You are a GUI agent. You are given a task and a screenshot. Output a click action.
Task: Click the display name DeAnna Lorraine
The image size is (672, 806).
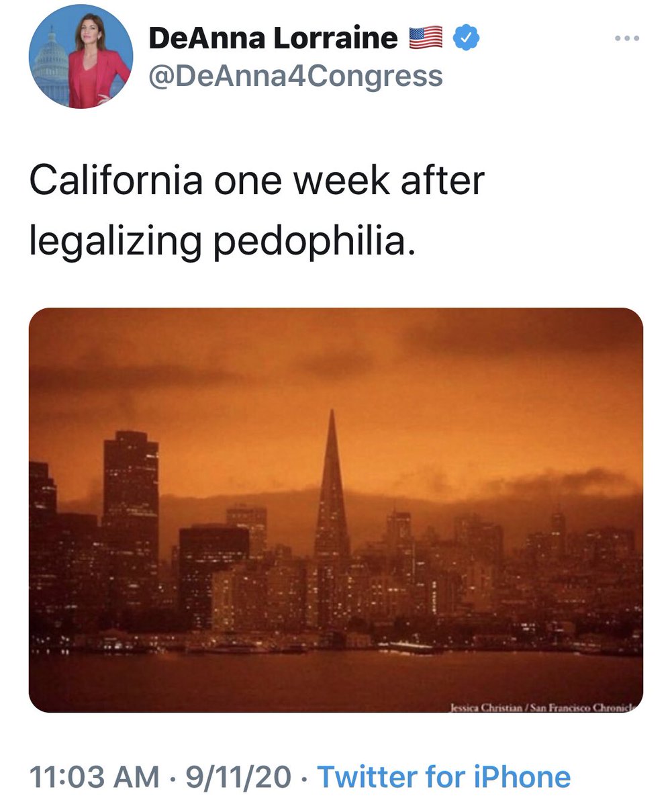click(x=274, y=38)
